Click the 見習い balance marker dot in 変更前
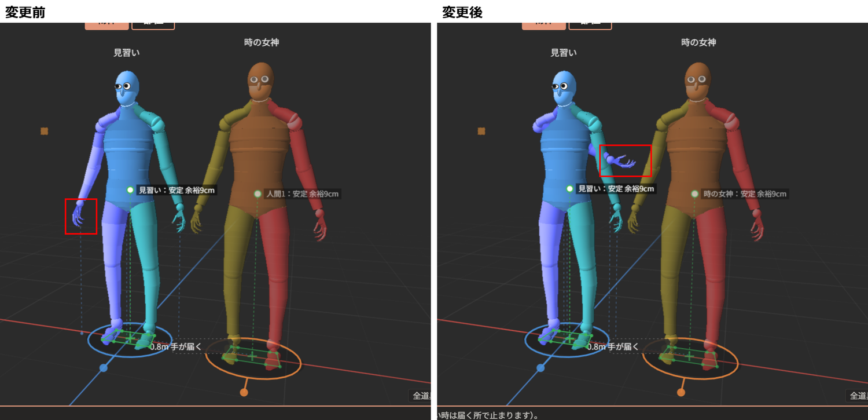 click(x=130, y=189)
